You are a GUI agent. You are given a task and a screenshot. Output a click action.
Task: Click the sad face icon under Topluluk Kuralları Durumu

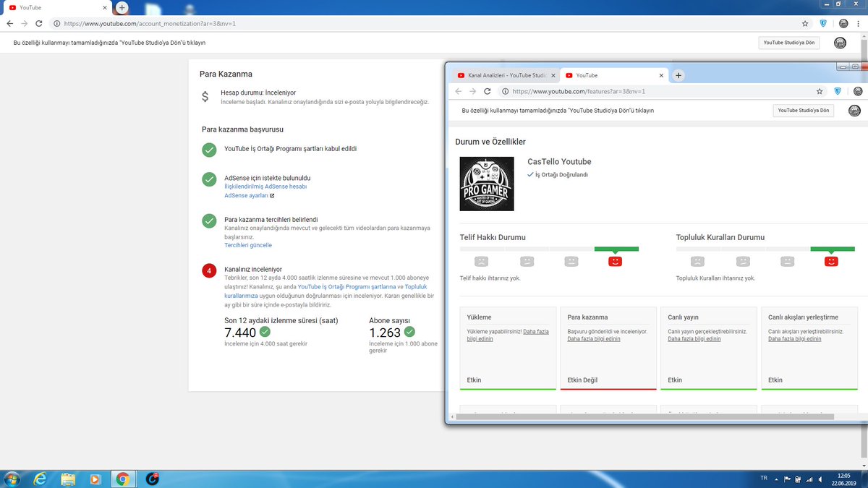tap(697, 261)
